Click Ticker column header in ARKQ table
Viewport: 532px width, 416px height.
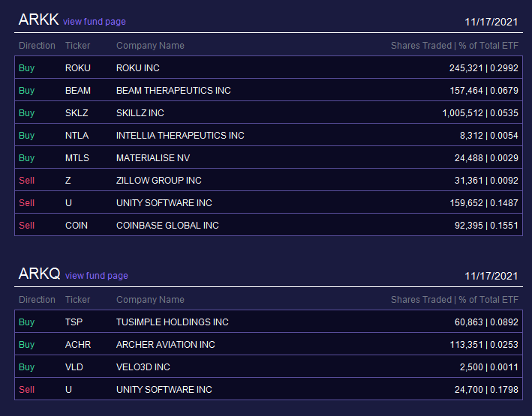(x=78, y=300)
